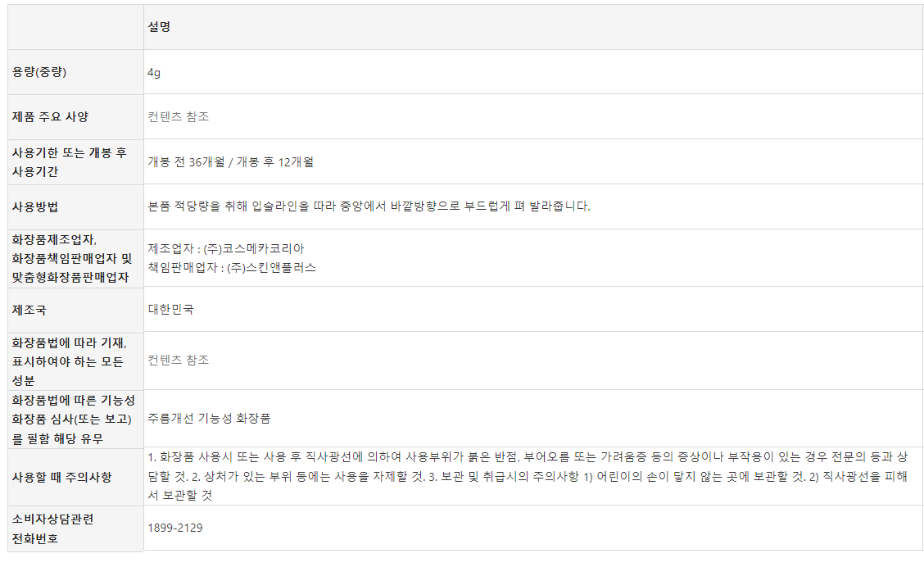Click 컨텐츠 참조 in the 제품 주요 사양 row
The image size is (924, 567).
(179, 116)
